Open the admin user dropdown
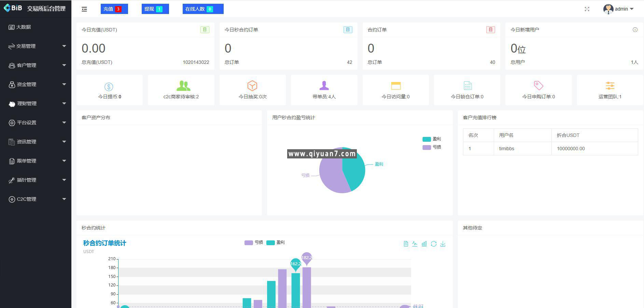The width and height of the screenshot is (644, 308). coord(618,9)
